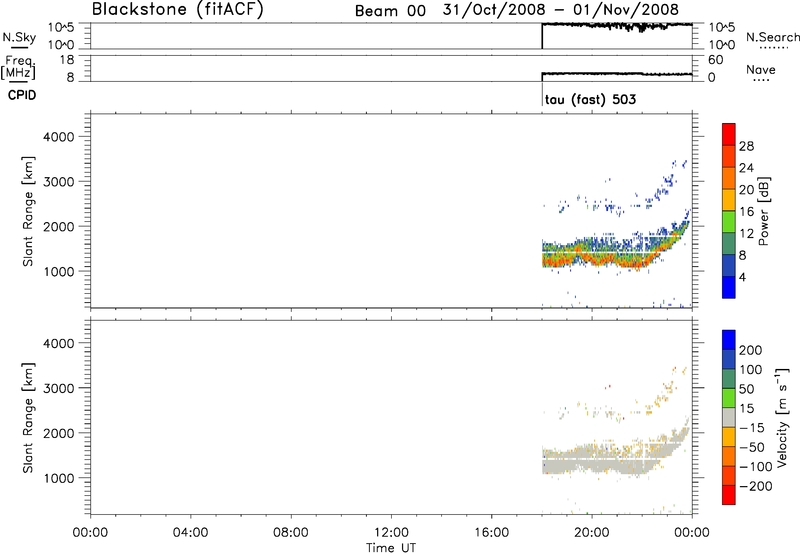Screen dimensions: 800x554
Task: Click the 3000 tick in the velocity panel
Action: [59, 388]
